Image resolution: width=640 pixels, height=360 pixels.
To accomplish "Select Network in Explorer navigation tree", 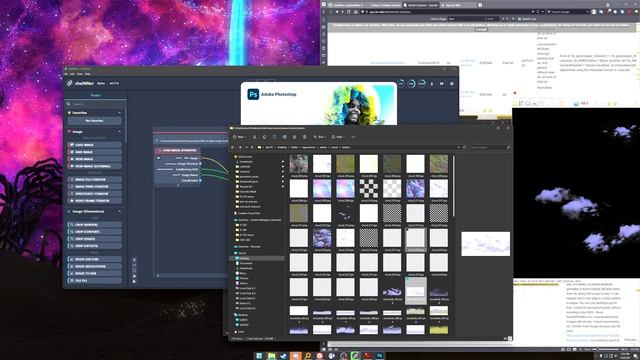I will pyautogui.click(x=243, y=315).
